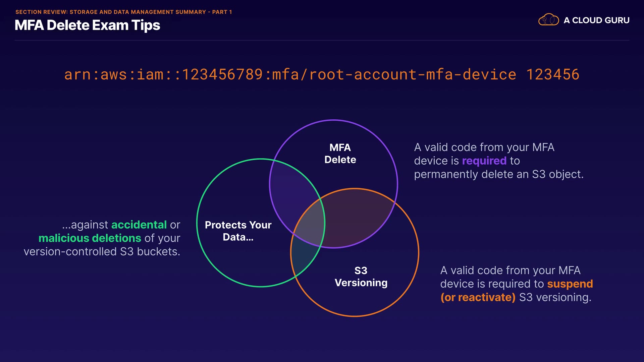The width and height of the screenshot is (644, 362).
Task: Click the green word accidental
Action: [x=139, y=225]
